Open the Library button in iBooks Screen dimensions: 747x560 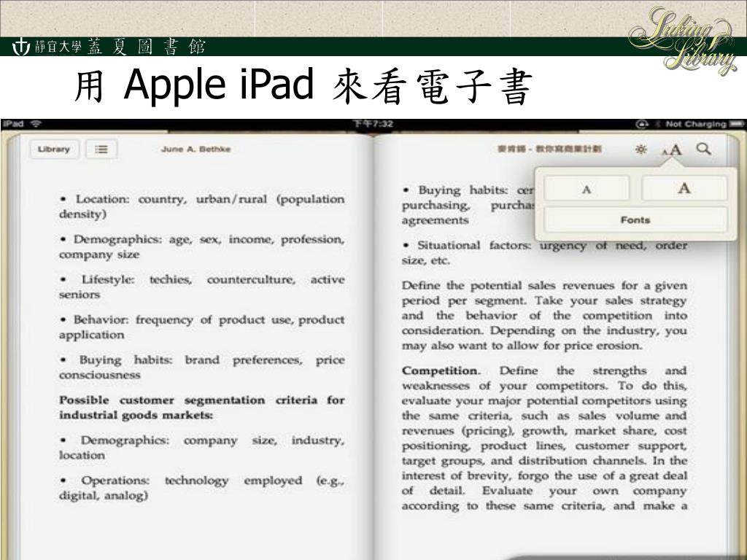(x=54, y=149)
